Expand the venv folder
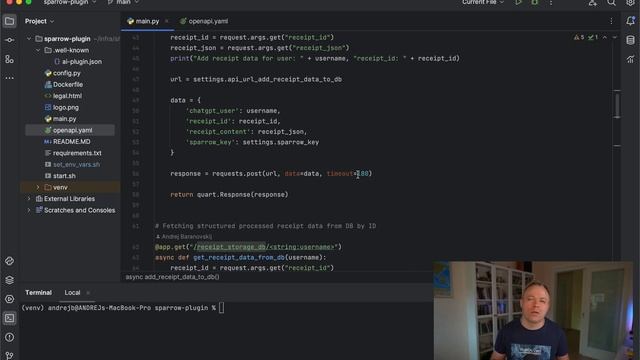Screen dimensions: 640x360 pos(38,187)
